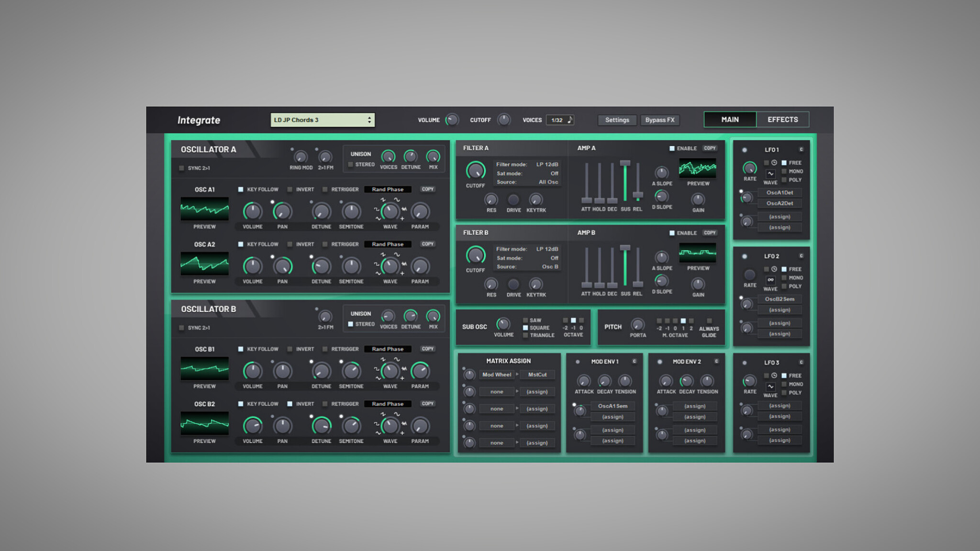This screenshot has width=980, height=551.
Task: Click the Settings button
Action: 617,120
